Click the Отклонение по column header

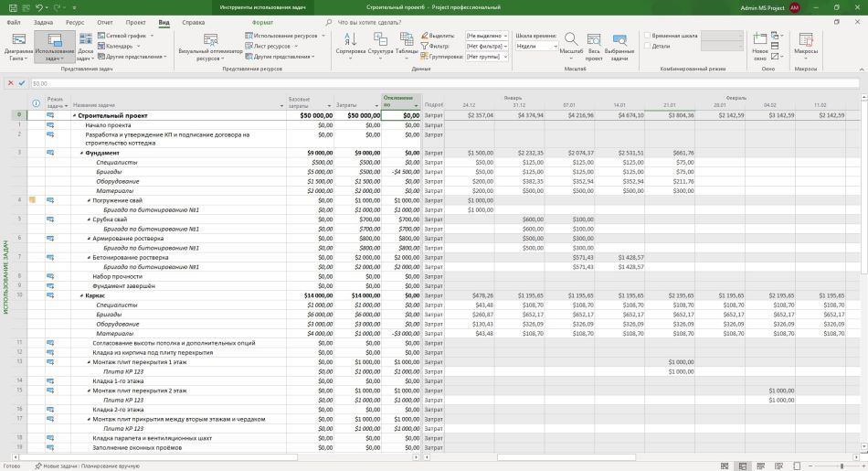(401, 102)
